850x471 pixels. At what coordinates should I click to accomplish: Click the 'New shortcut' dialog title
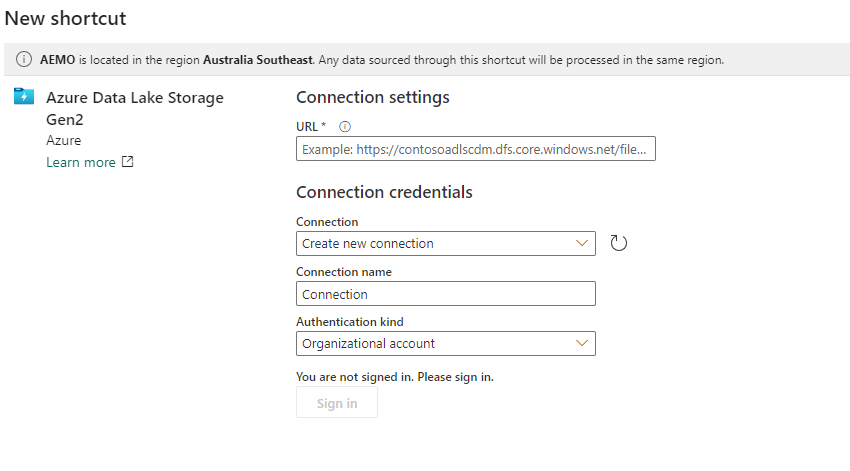click(x=65, y=18)
